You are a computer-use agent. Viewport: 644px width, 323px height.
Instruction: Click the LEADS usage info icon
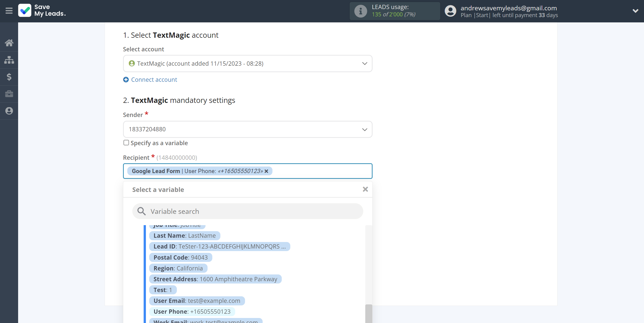[x=360, y=11]
